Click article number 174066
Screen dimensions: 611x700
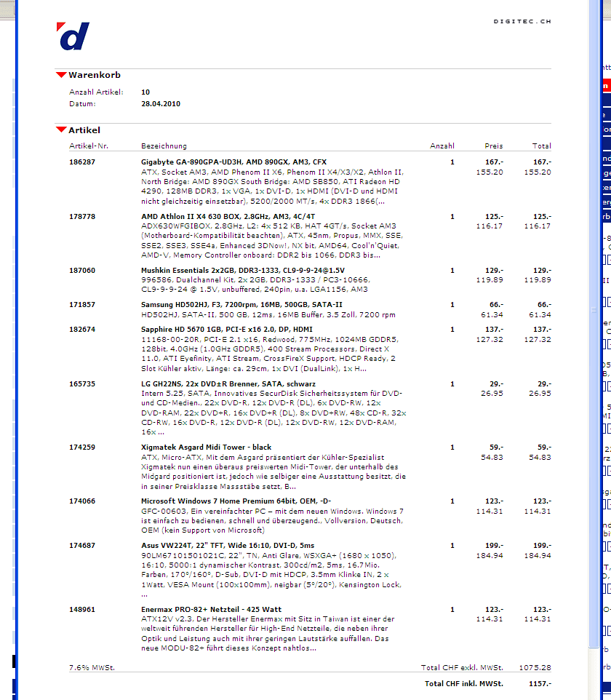click(x=82, y=501)
